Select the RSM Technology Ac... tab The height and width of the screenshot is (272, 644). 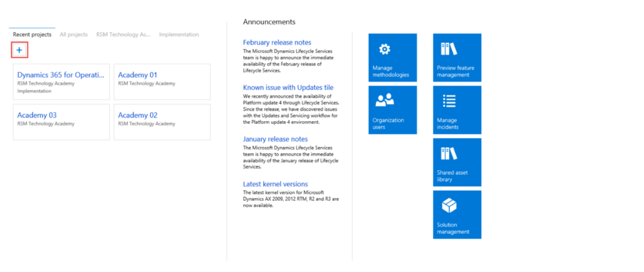pos(124,35)
